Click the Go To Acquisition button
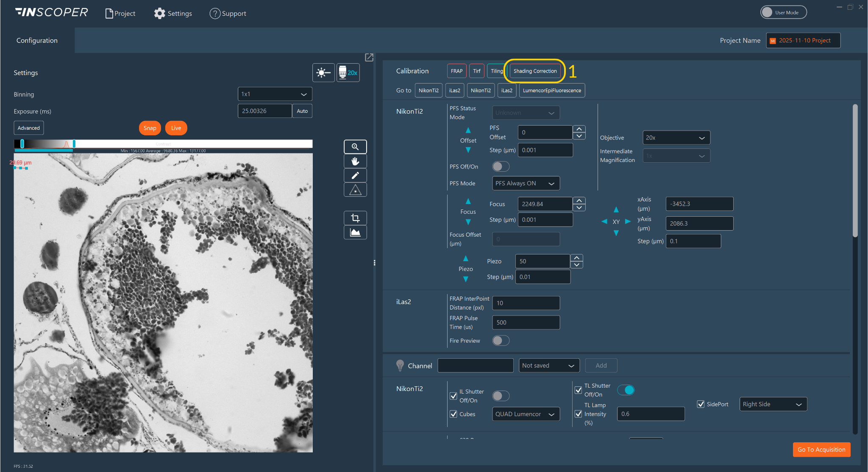The image size is (868, 472). [821, 450]
